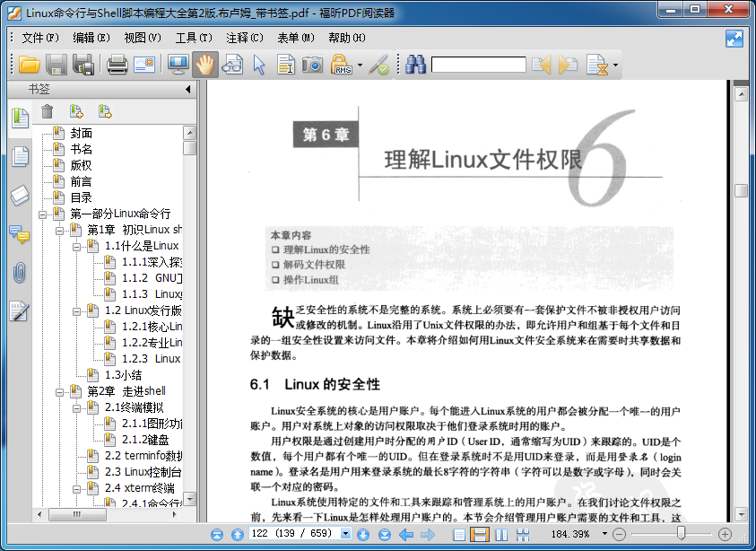This screenshot has height=551, width=756.
Task: Open the layers panel sidebar icon
Action: coord(20,196)
